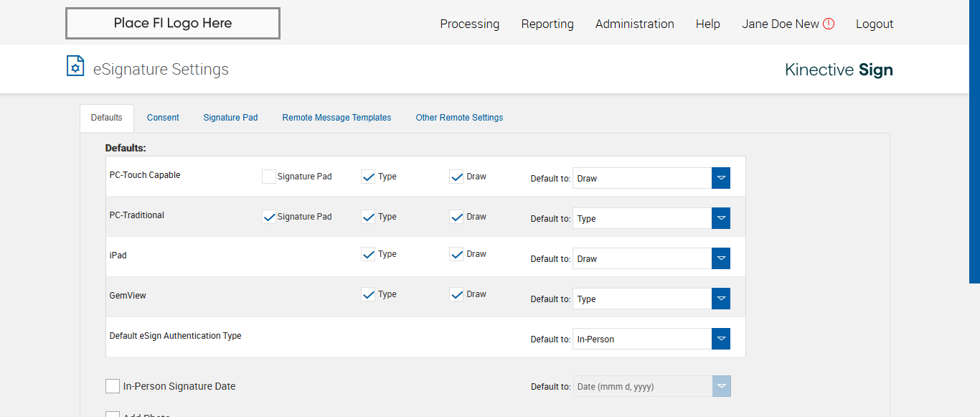980x417 pixels.
Task: Open the Reporting navigation link
Action: pyautogui.click(x=547, y=24)
